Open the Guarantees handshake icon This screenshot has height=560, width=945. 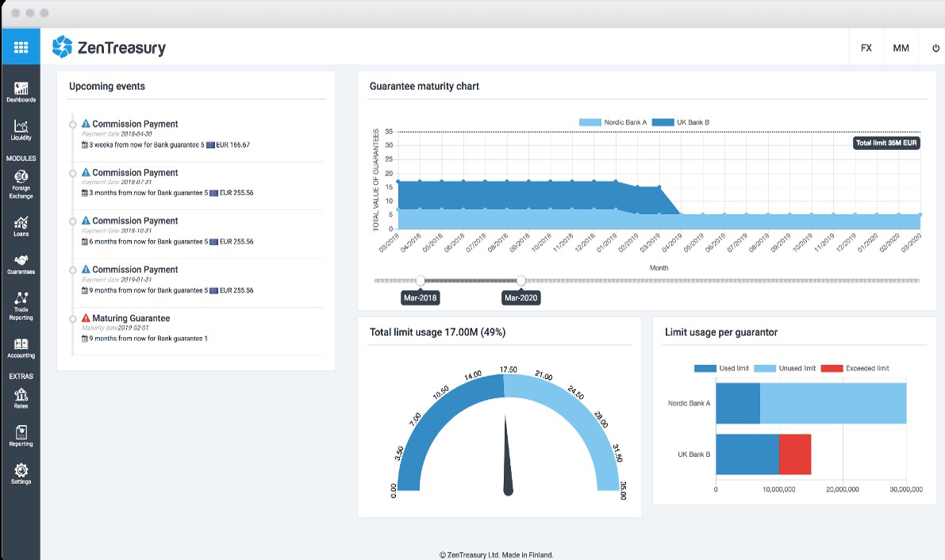pos(21,260)
